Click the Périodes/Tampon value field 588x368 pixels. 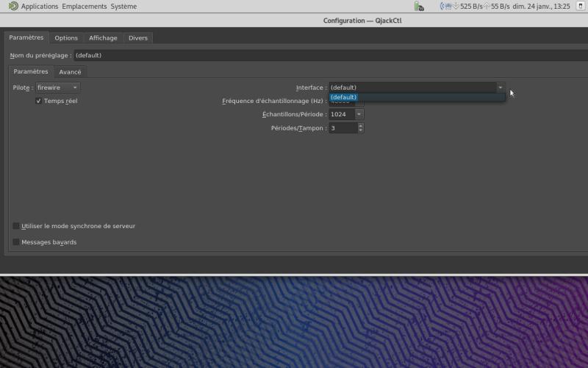(x=343, y=128)
